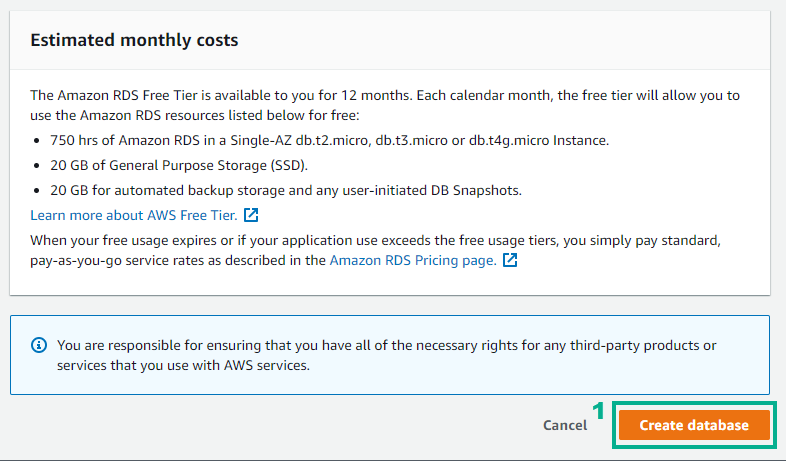The height and width of the screenshot is (461, 786).
Task: Click the external link icon beside AWS Free Tier
Action: pos(251,215)
